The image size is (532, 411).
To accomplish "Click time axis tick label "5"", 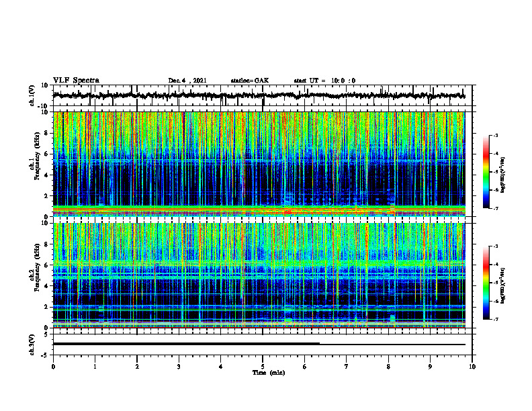I will point(263,367).
